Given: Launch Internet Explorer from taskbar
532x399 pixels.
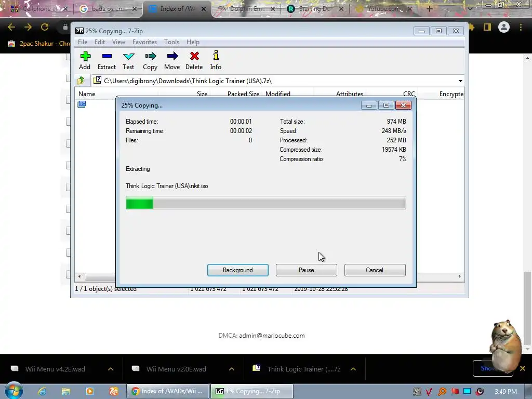Looking at the screenshot, I should [x=42, y=391].
